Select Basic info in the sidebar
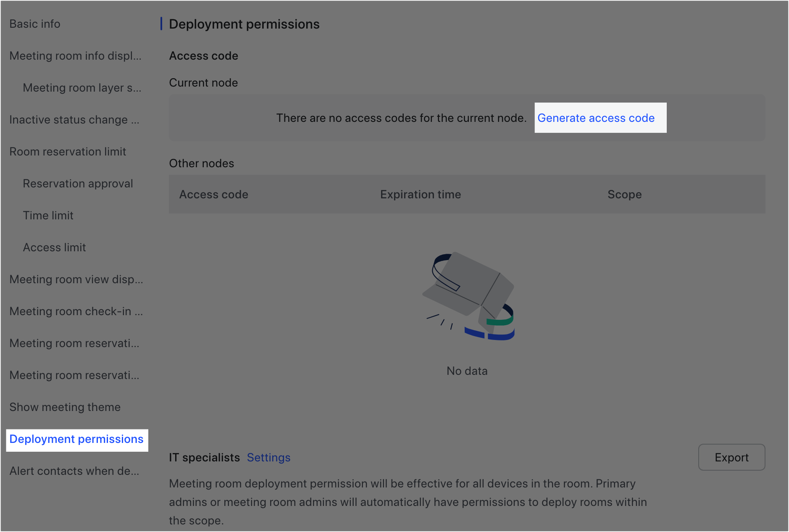This screenshot has height=532, width=789. [34, 24]
